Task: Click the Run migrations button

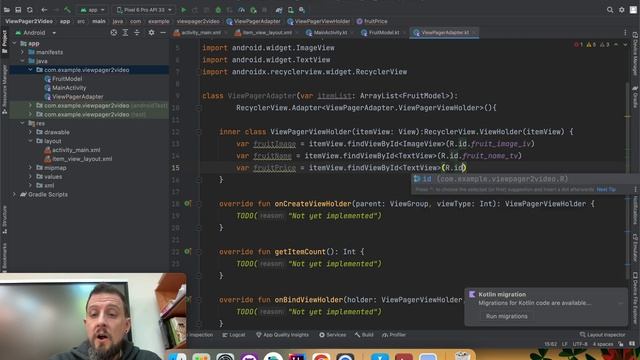Action: (x=507, y=316)
